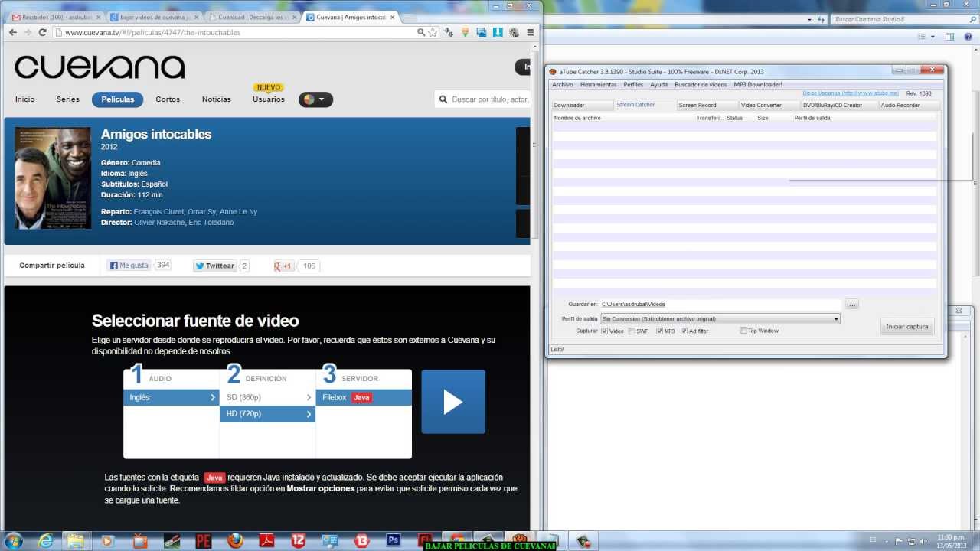Open Cortos section
This screenshot has height=551, width=980.
pos(168,99)
